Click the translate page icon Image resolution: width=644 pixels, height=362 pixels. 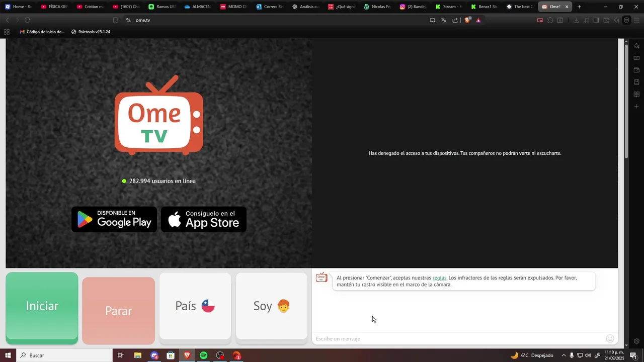click(x=444, y=20)
